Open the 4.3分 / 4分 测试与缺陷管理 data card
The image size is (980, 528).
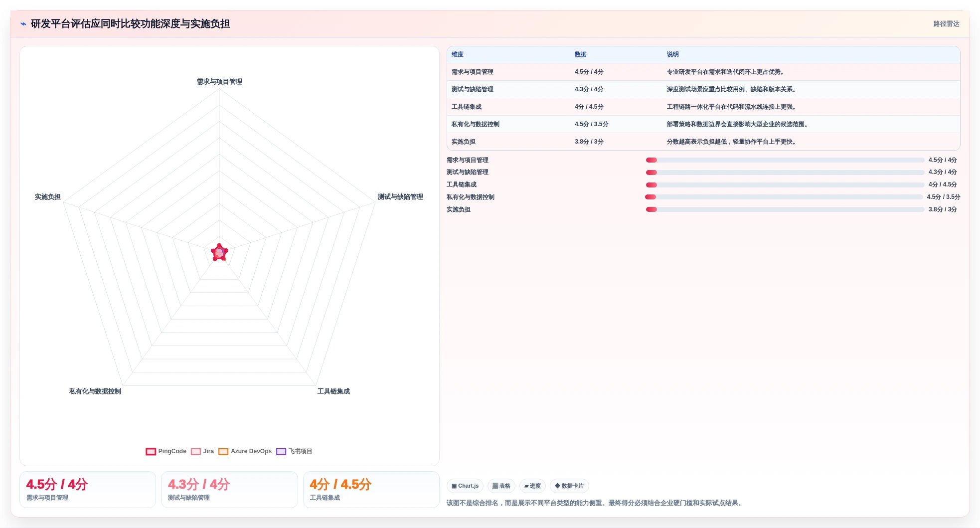point(229,490)
